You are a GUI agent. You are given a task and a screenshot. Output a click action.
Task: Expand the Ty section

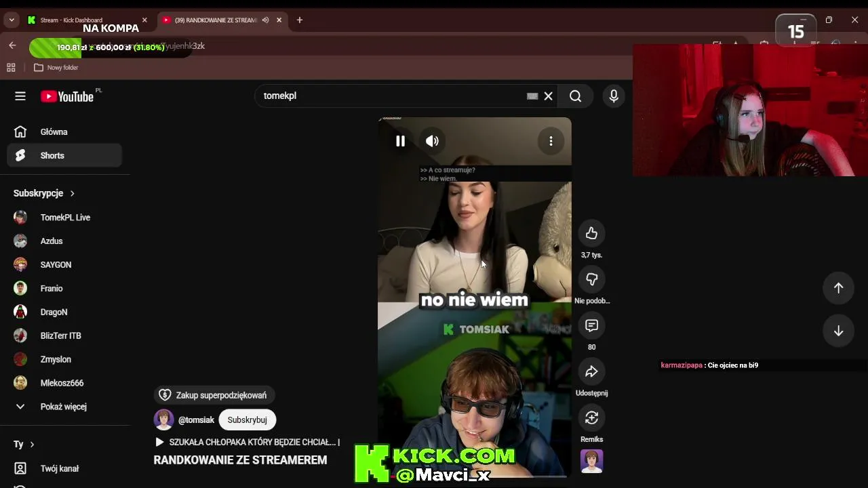(x=24, y=445)
